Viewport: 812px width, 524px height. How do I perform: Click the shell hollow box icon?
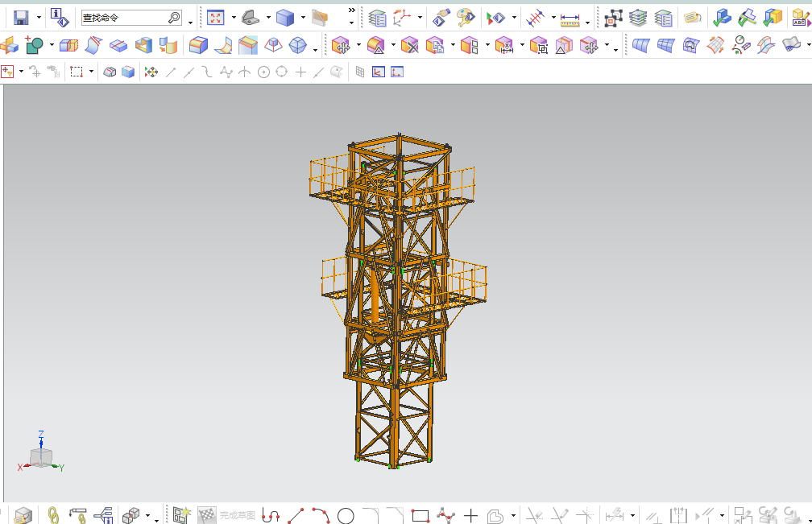click(144, 46)
